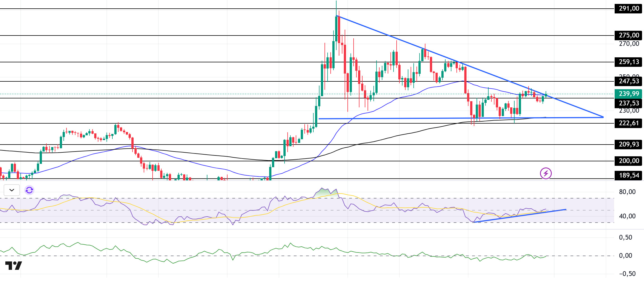This screenshot has height=281, width=644.
Task: Click the 0,00 oscillator scale value
Action: [x=626, y=256]
